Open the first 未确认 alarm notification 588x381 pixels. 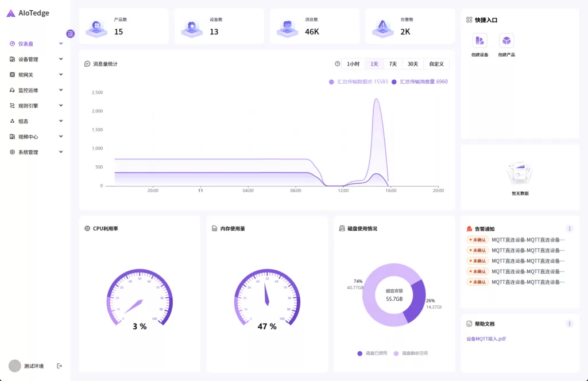coord(517,240)
